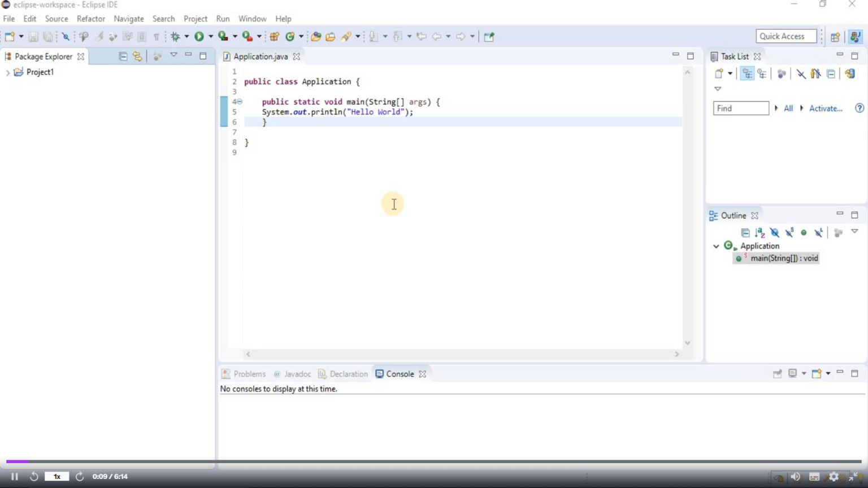Open the Refactor menu
Image resolution: width=868 pixels, height=488 pixels.
pos(91,19)
